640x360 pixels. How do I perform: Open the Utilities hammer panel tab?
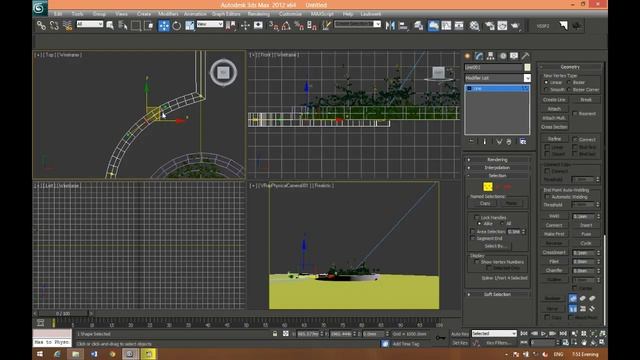[525, 56]
